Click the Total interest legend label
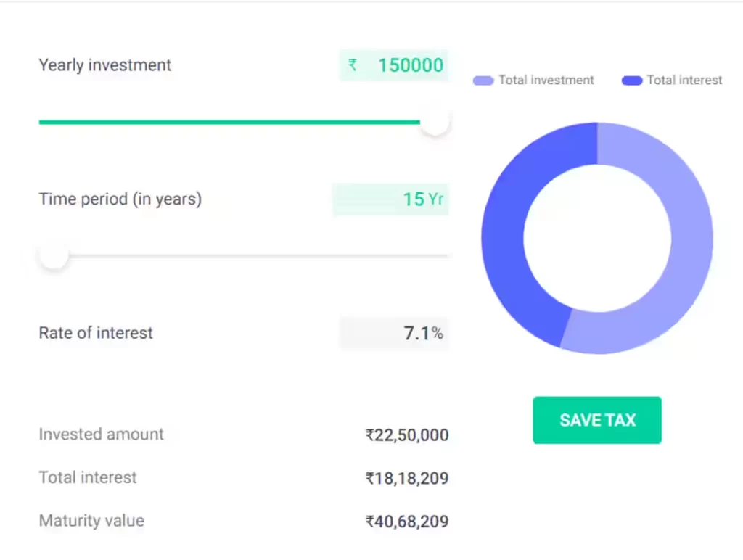743x560 pixels. (x=684, y=80)
